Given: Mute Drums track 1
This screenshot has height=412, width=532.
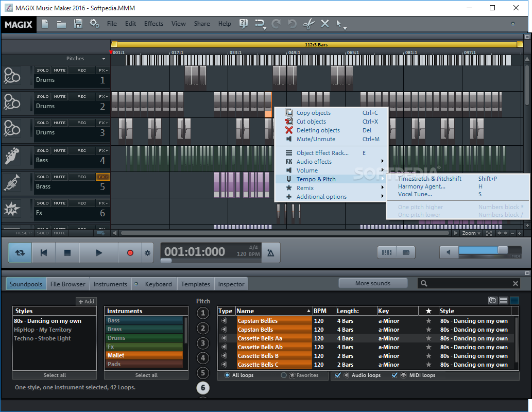Looking at the screenshot, I should tap(60, 70).
